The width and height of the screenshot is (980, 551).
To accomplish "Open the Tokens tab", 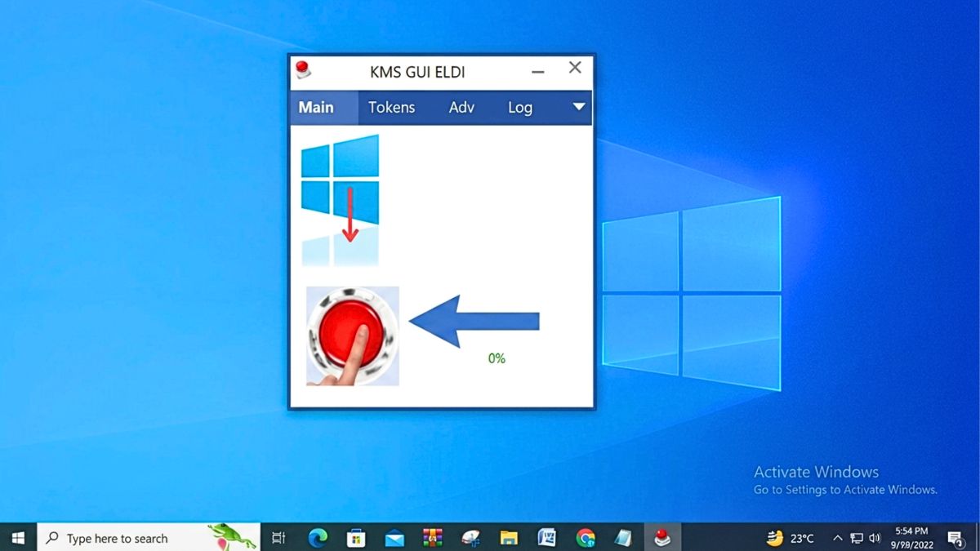I will tap(391, 107).
